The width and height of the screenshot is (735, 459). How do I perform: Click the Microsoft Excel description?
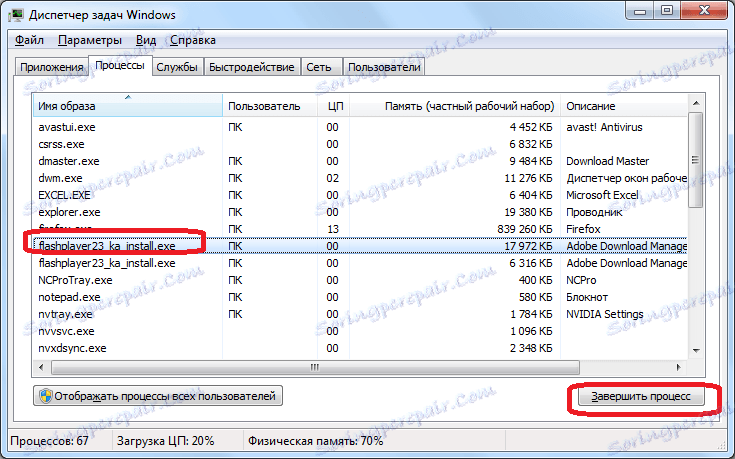602,195
